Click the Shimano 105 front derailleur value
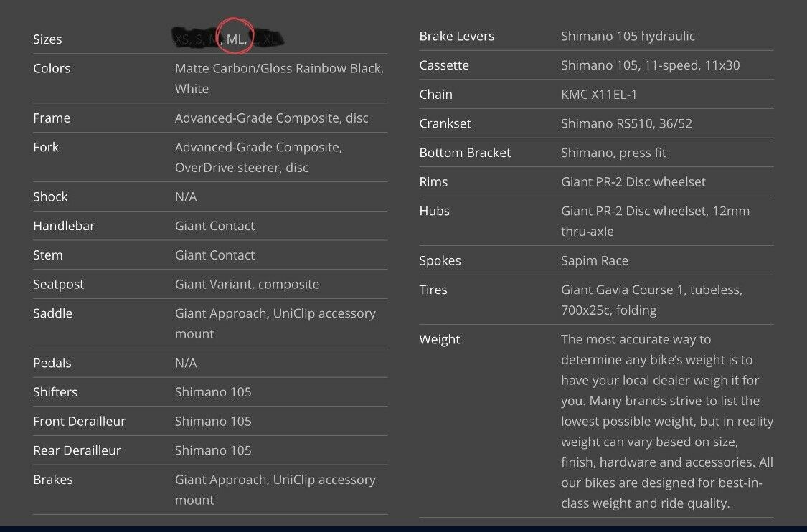This screenshot has width=807, height=532. coord(213,422)
